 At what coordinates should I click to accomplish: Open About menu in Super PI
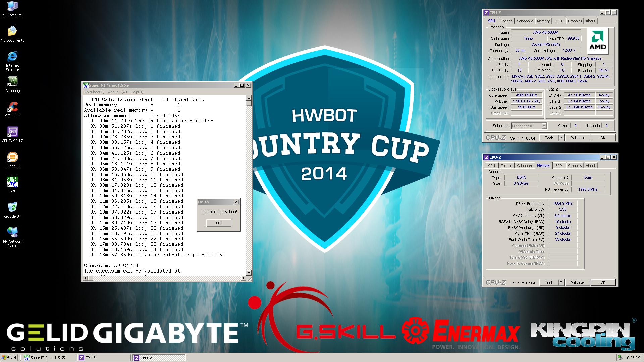[x=117, y=92]
